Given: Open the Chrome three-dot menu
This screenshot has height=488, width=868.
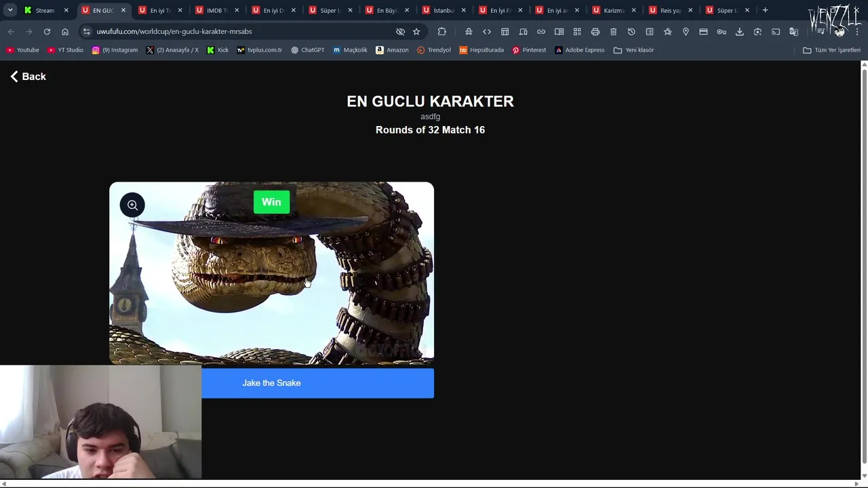Looking at the screenshot, I should tap(857, 31).
